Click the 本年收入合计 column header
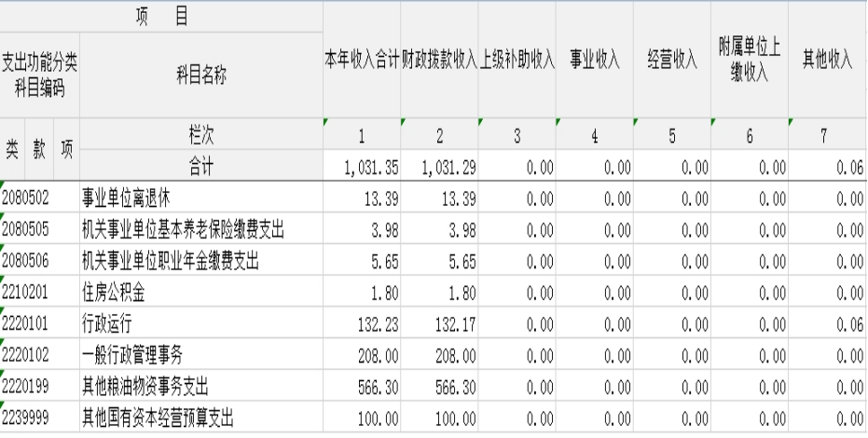The width and height of the screenshot is (868, 438). coord(362,60)
